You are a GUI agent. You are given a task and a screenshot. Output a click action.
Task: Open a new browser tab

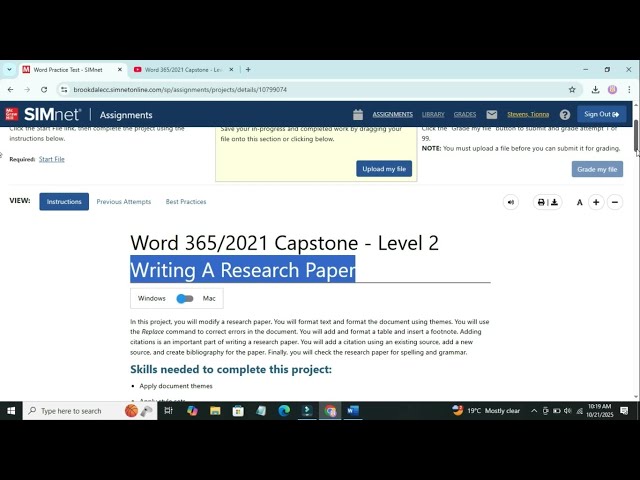coord(248,70)
